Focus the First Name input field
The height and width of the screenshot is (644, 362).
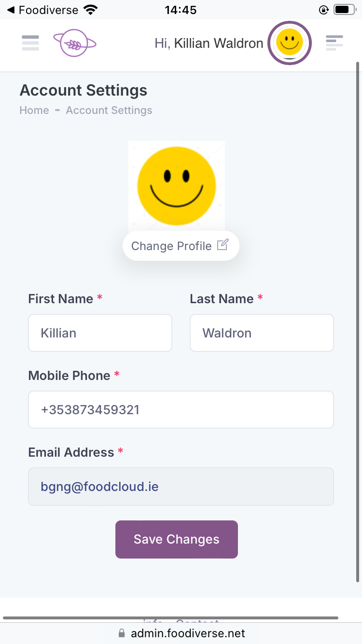100,333
